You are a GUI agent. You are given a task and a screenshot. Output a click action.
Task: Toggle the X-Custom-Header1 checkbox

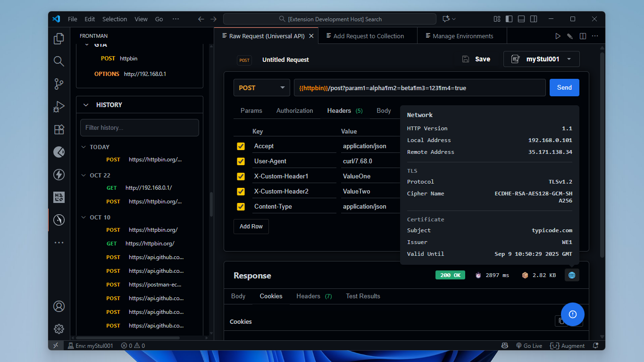pyautogui.click(x=241, y=177)
